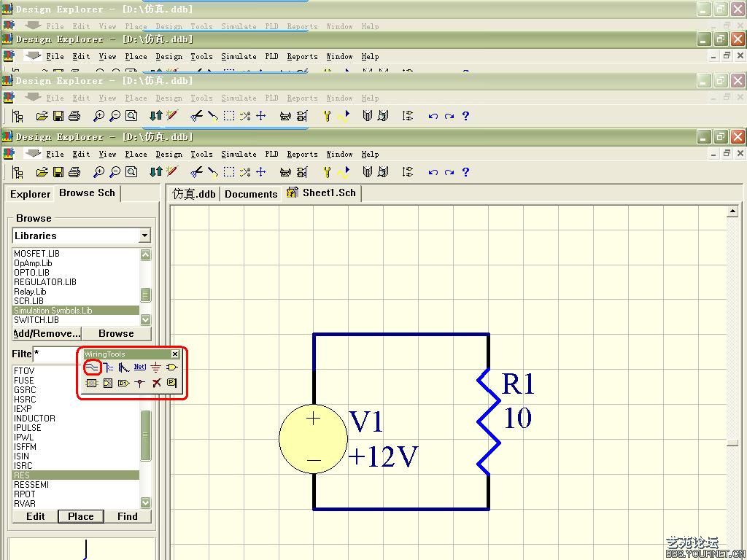This screenshot has height=560, width=747.
Task: Select the Place Bus Entry tool
Action: (x=124, y=367)
